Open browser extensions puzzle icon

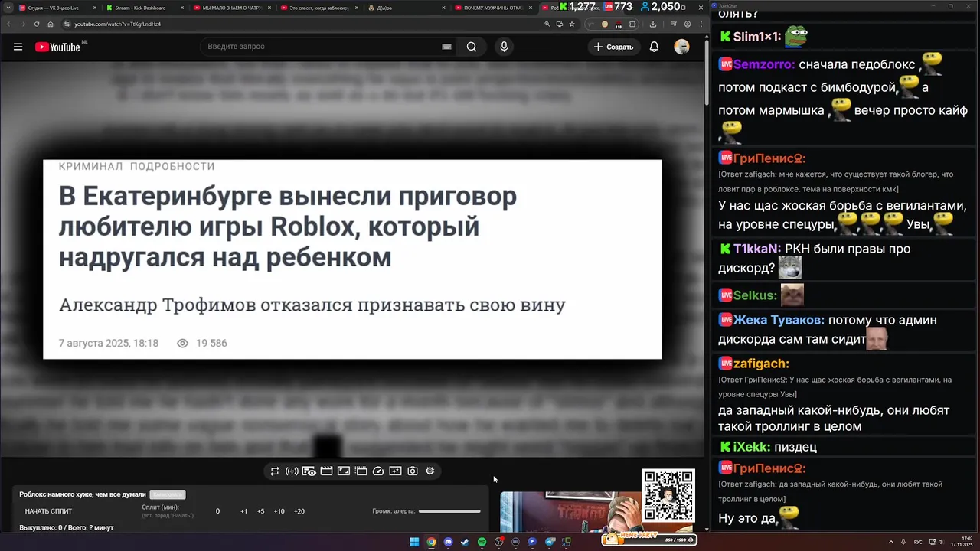(632, 24)
